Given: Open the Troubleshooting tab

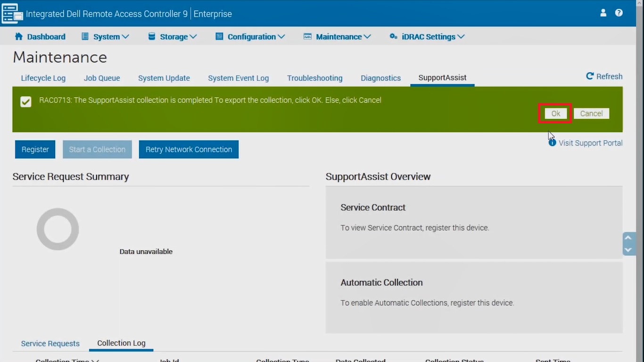Looking at the screenshot, I should [314, 78].
